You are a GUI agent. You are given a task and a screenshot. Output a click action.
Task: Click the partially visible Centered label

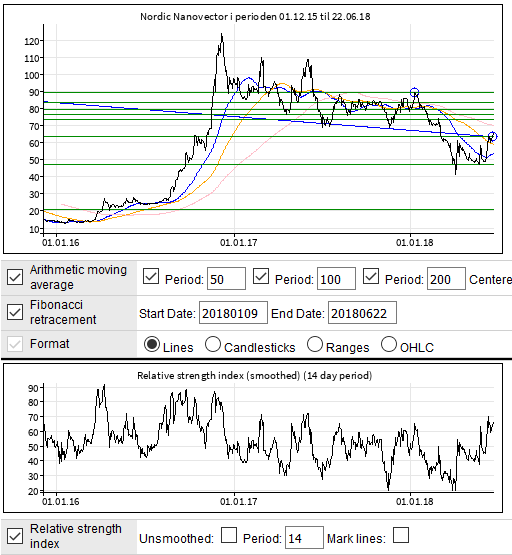click(x=490, y=280)
